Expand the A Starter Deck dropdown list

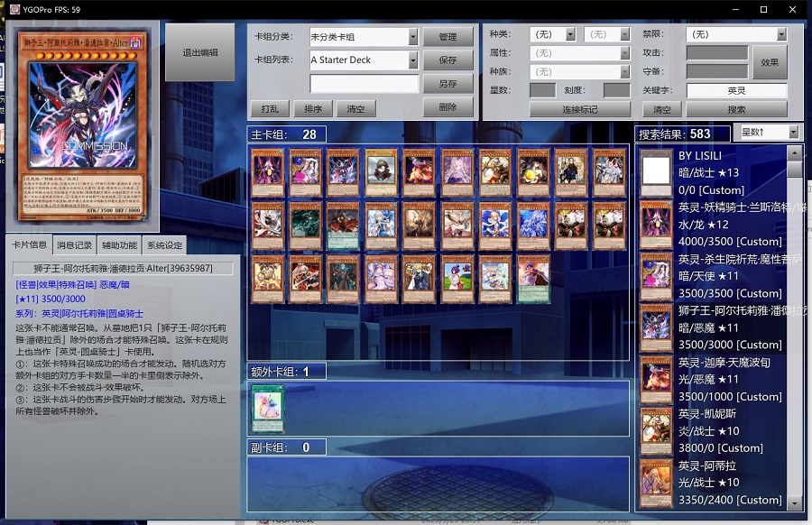(412, 60)
